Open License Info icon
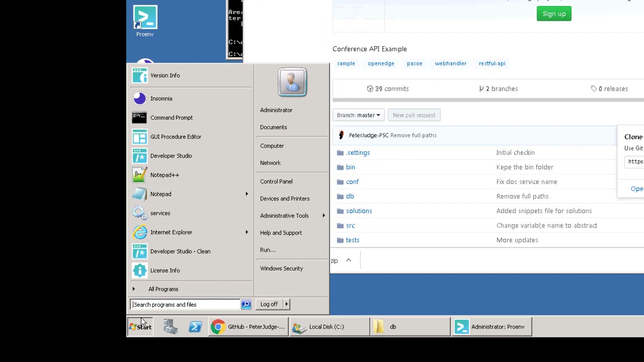The width and height of the screenshot is (644, 362). [x=139, y=270]
